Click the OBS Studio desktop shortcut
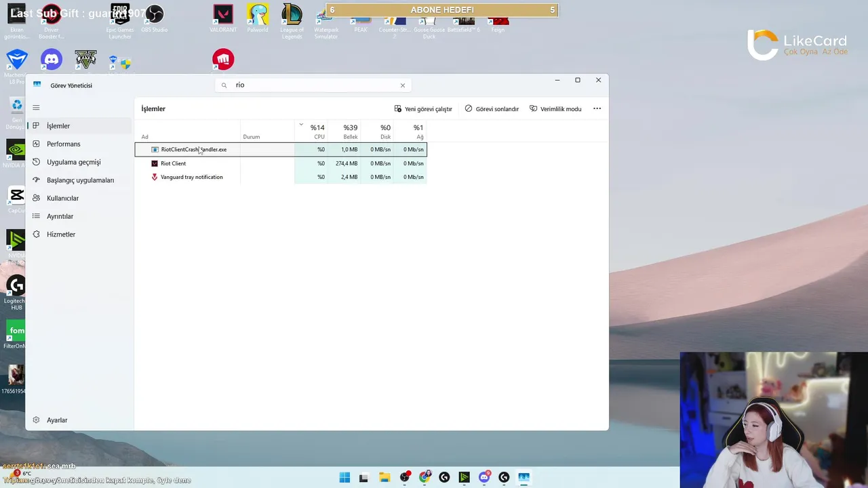 pos(155,19)
